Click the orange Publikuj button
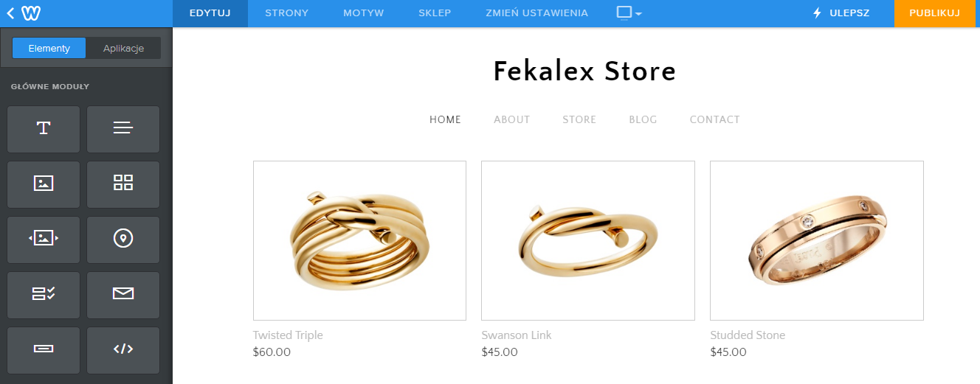This screenshot has width=980, height=384. [x=934, y=13]
